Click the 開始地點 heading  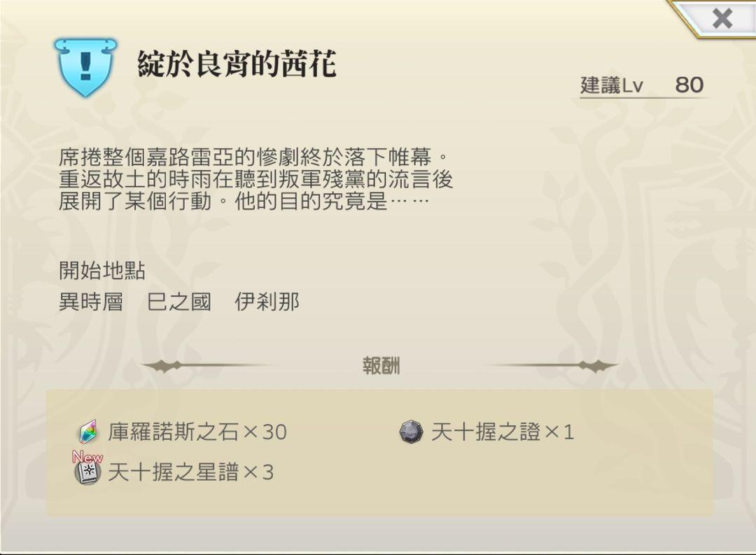click(102, 272)
